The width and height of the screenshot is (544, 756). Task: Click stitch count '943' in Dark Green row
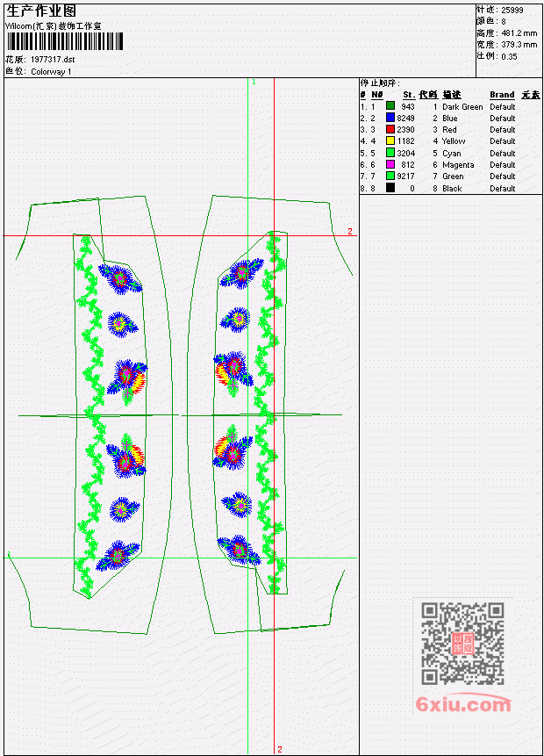(x=408, y=106)
